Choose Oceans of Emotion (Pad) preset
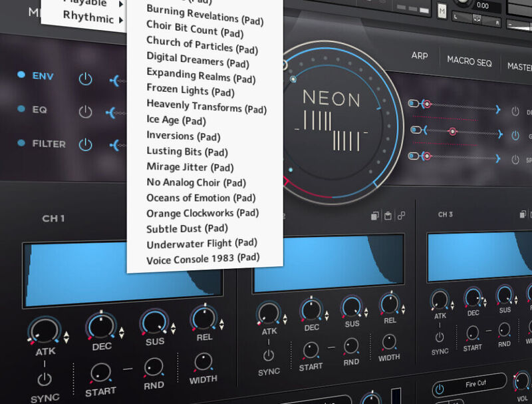The image size is (532, 404). (201, 198)
